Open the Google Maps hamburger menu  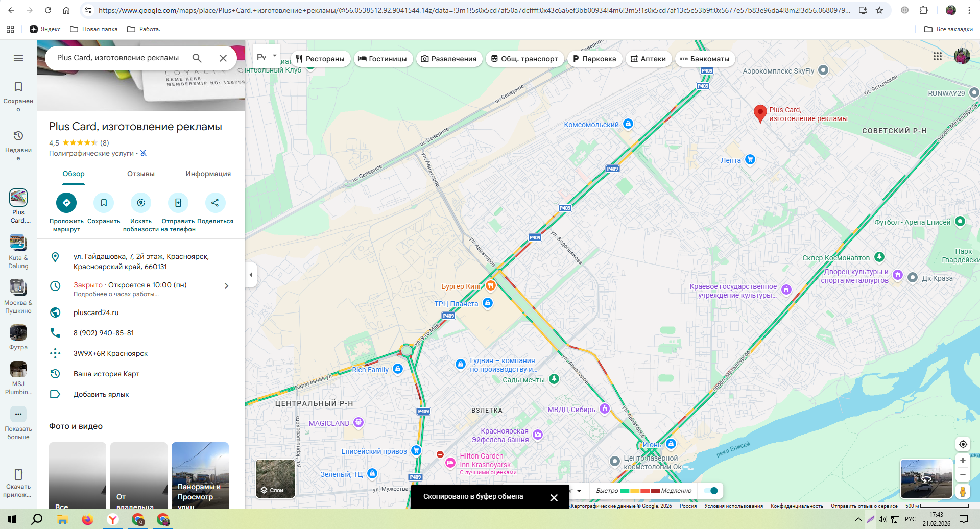click(x=18, y=58)
